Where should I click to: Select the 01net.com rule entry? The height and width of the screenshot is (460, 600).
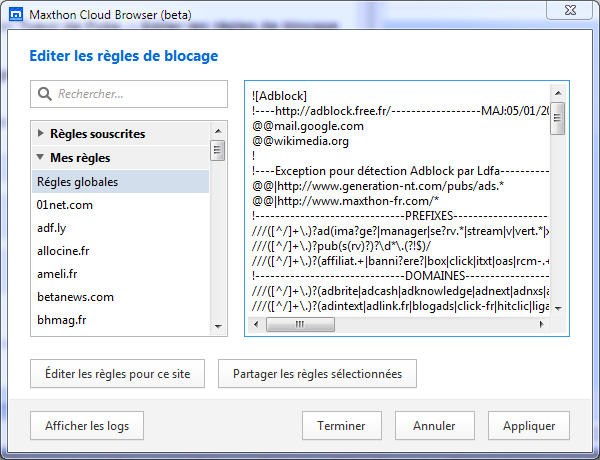(121, 205)
